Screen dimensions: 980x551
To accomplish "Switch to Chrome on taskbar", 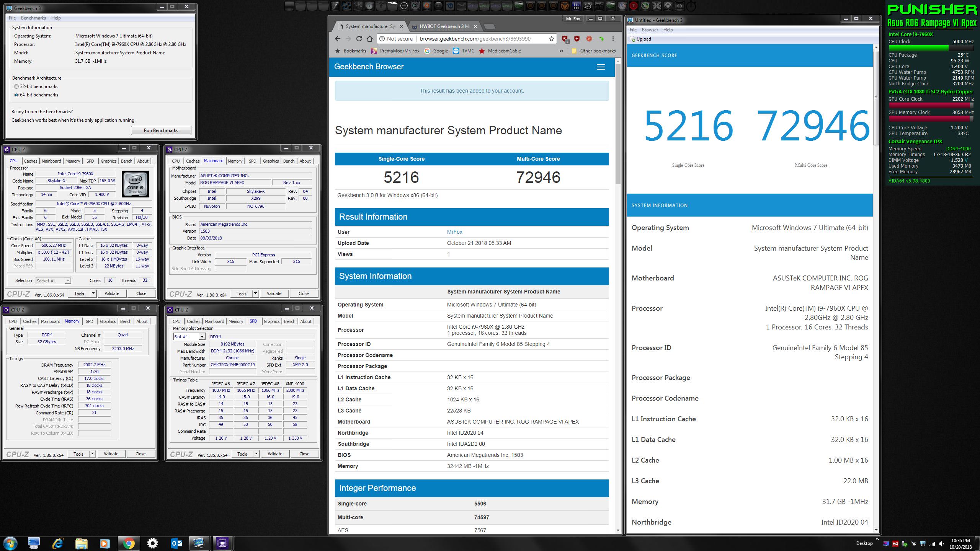I will tap(129, 543).
